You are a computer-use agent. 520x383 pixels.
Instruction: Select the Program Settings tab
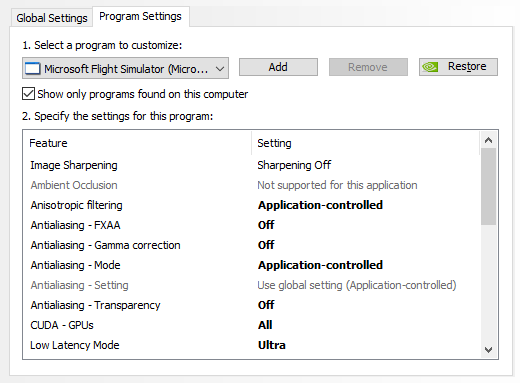point(140,16)
